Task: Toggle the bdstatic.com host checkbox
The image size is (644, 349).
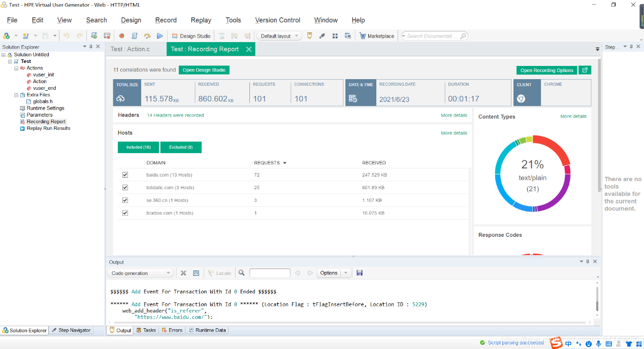Action: [x=125, y=188]
